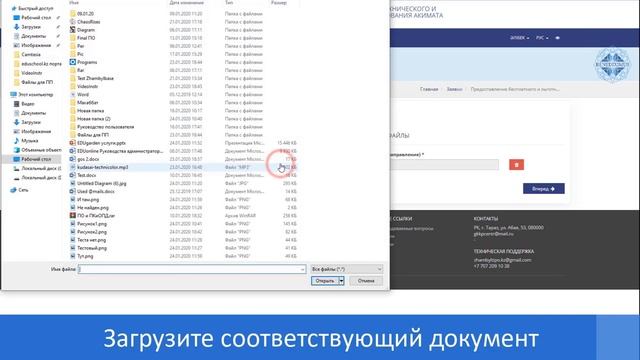Select the Руководство пользователя folder
640x360 pixels.
(105, 127)
